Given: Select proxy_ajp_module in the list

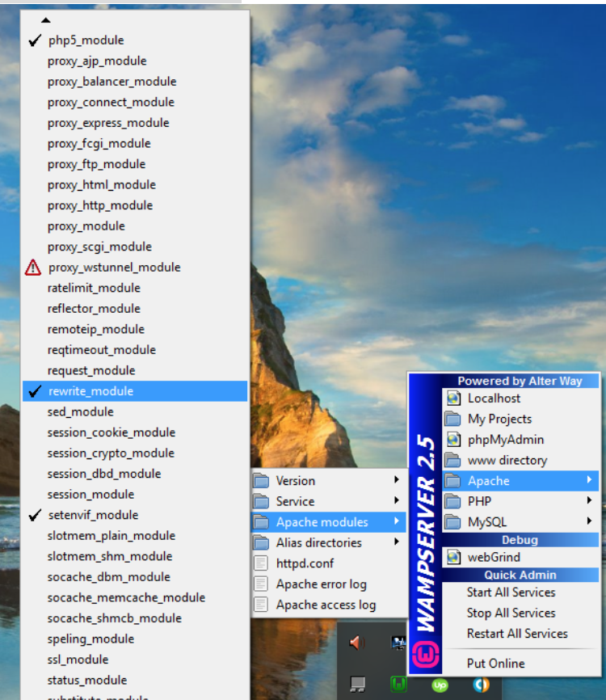Looking at the screenshot, I should tap(135, 61).
